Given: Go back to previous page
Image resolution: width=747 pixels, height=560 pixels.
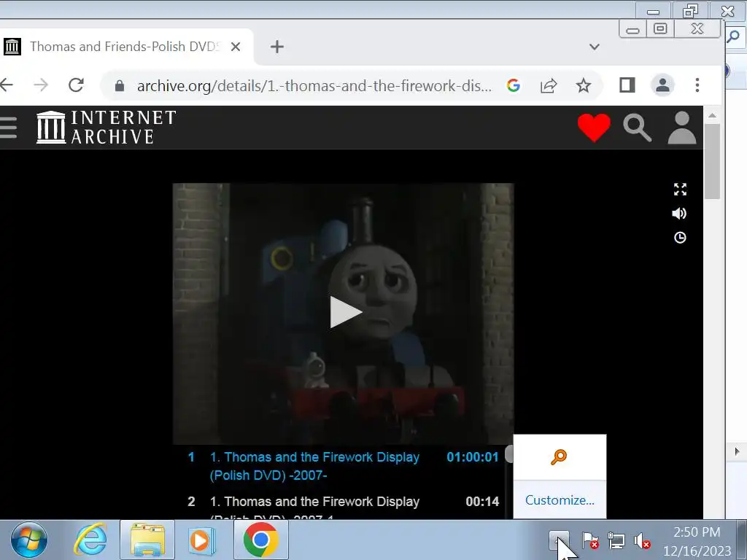Looking at the screenshot, I should [7, 85].
